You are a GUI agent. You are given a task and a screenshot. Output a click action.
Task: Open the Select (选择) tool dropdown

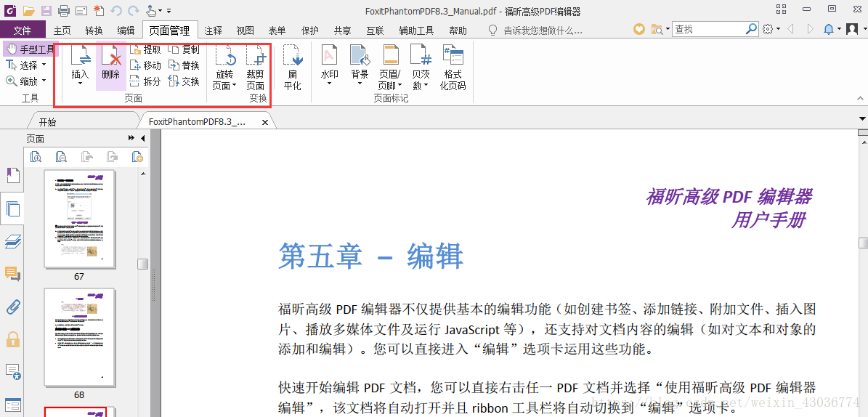click(x=44, y=65)
